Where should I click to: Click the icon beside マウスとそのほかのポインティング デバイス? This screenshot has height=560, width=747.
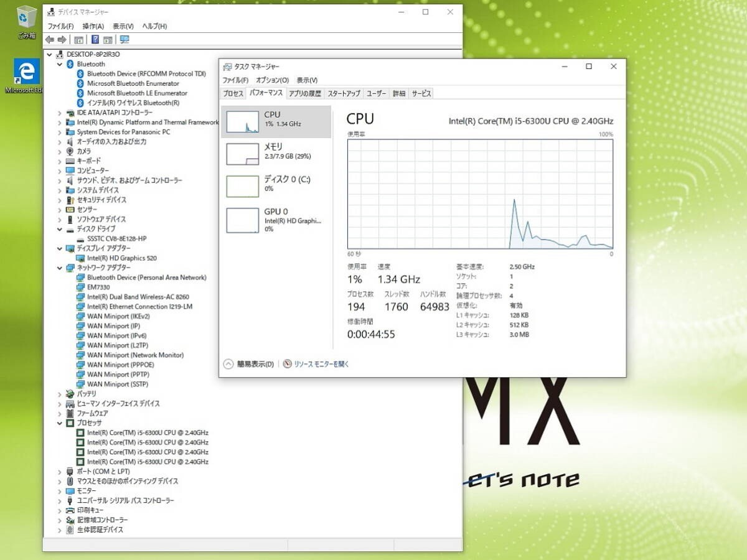(70, 482)
